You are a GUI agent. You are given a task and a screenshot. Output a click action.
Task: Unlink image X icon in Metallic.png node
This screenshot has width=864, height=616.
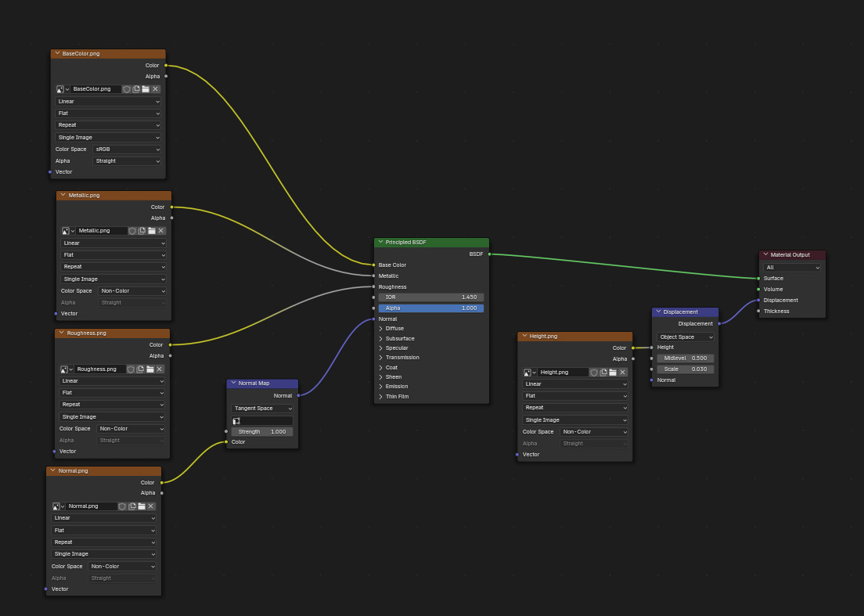(161, 231)
